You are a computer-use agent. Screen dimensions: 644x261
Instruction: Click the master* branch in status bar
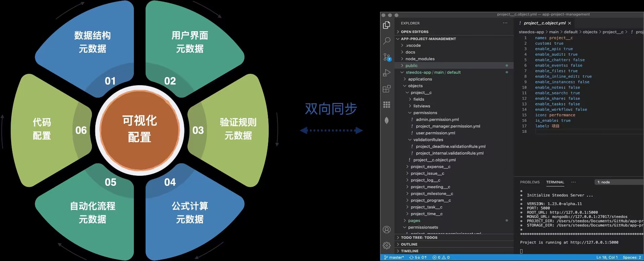pyautogui.click(x=394, y=257)
